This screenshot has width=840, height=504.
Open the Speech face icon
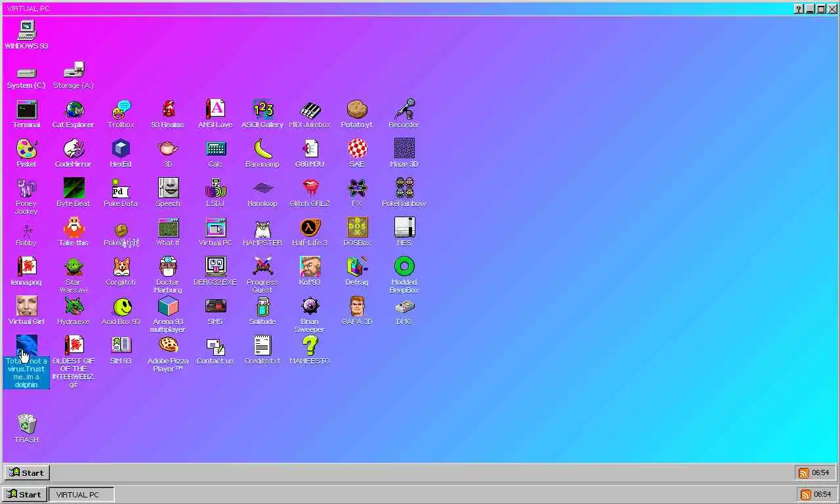(x=168, y=188)
